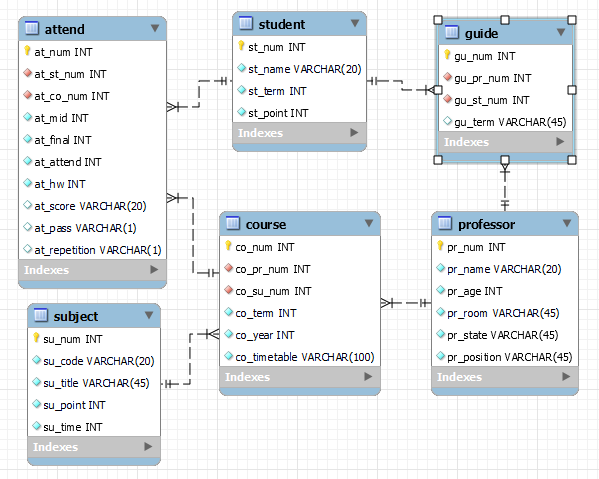Click the guide table top-right resize handle
The width and height of the screenshot is (599, 479).
coord(572,20)
